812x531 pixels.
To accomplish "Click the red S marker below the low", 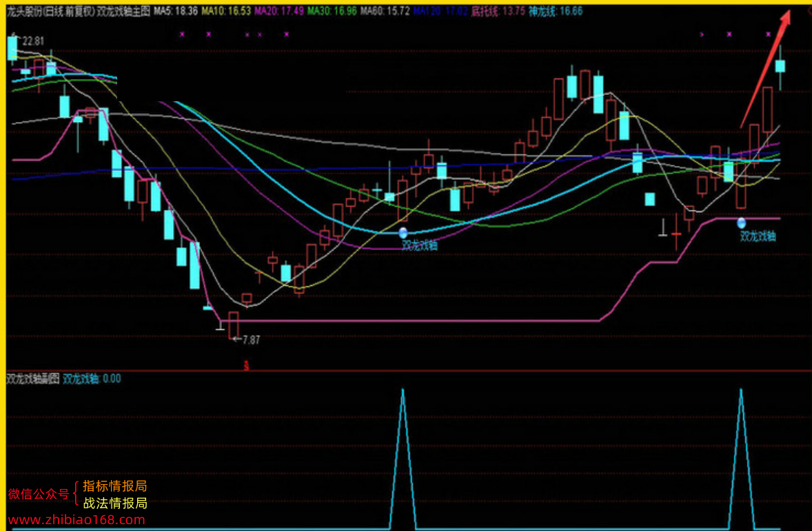I will tap(247, 366).
